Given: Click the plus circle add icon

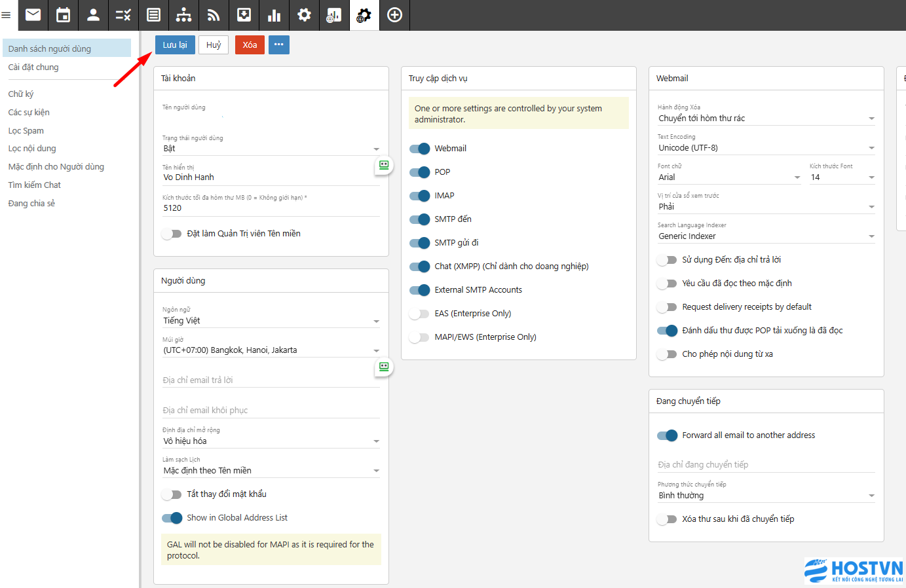Looking at the screenshot, I should click(394, 15).
